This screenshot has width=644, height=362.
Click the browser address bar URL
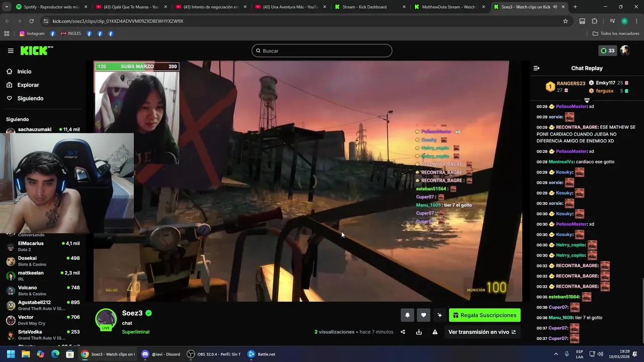pyautogui.click(x=118, y=21)
